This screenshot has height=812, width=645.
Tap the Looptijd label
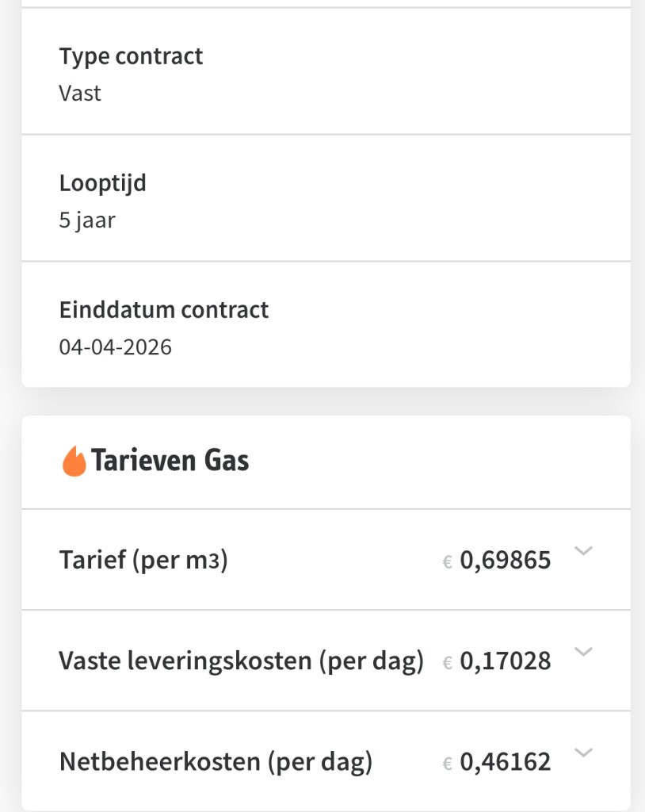pos(103,183)
